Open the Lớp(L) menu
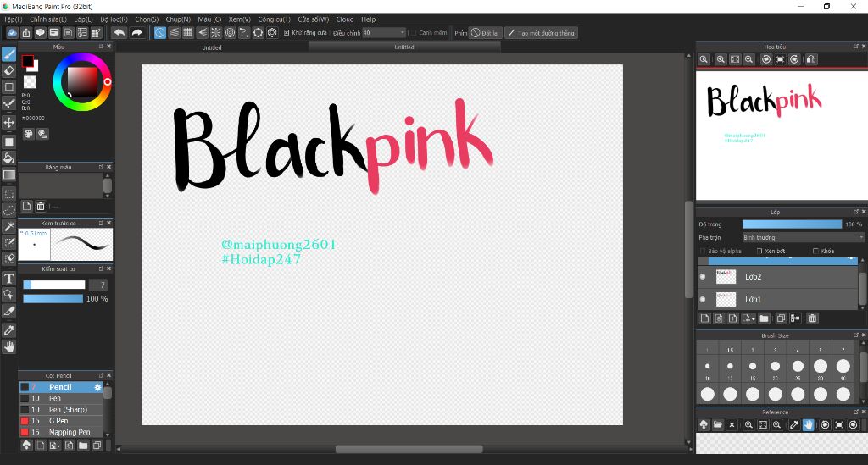The width and height of the screenshot is (868, 465). 84,19
